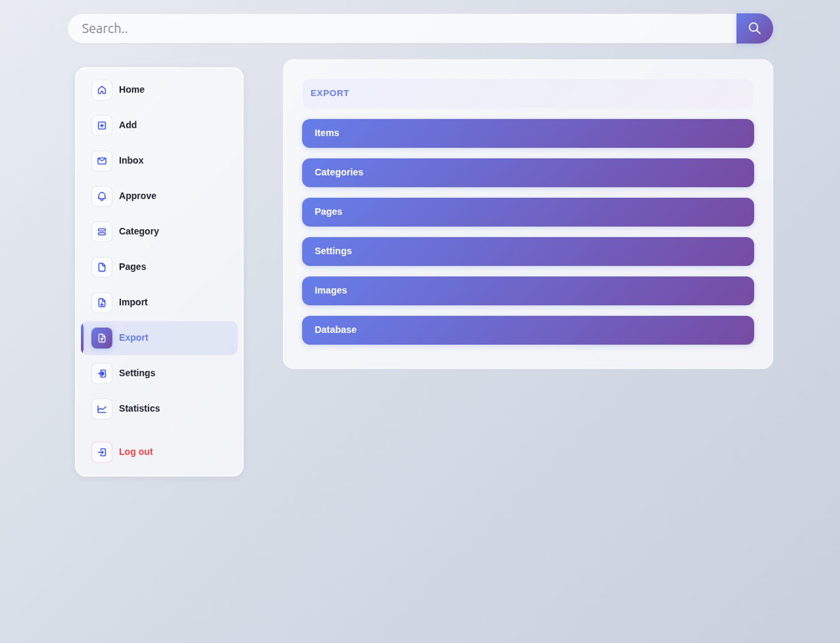Image resolution: width=840 pixels, height=643 pixels.
Task: Select Import in the sidebar
Action: [133, 302]
